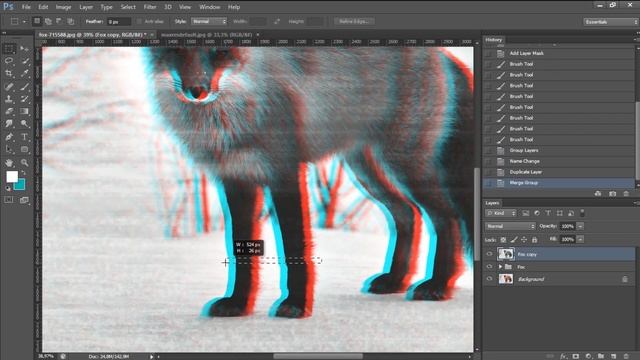Select the Quick Selection tool
640x360 pixels.
pyautogui.click(x=24, y=61)
